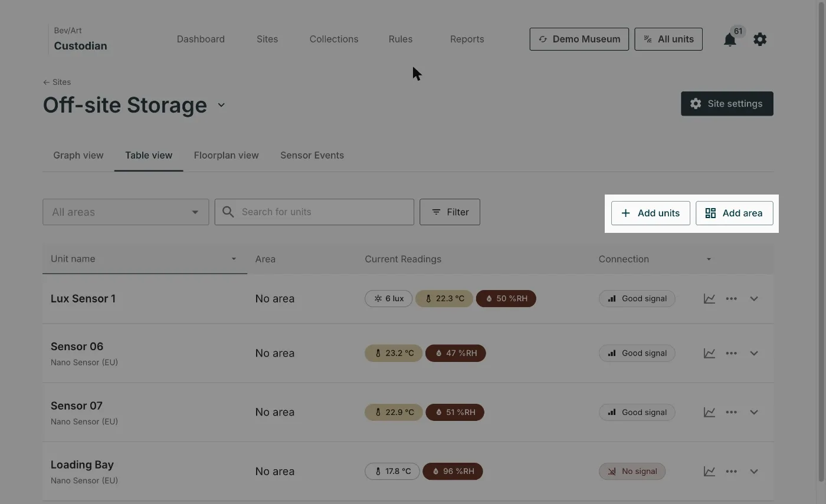The height and width of the screenshot is (504, 826).
Task: Click Good signal badge for Sensor 06
Action: (x=637, y=353)
